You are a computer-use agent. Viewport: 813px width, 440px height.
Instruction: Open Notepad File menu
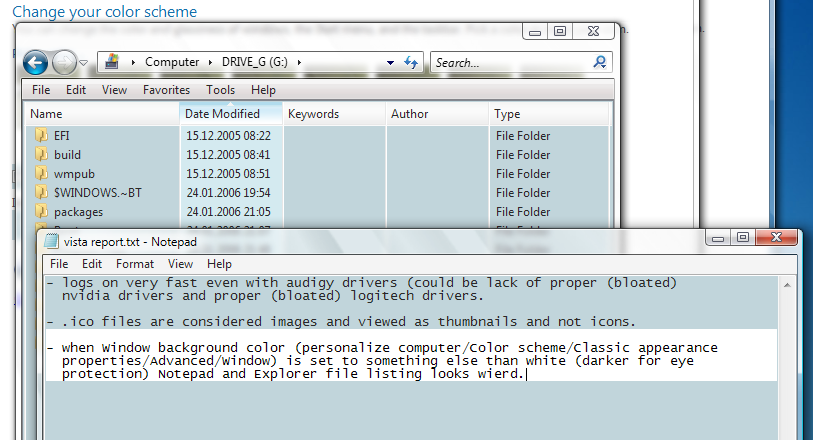59,264
